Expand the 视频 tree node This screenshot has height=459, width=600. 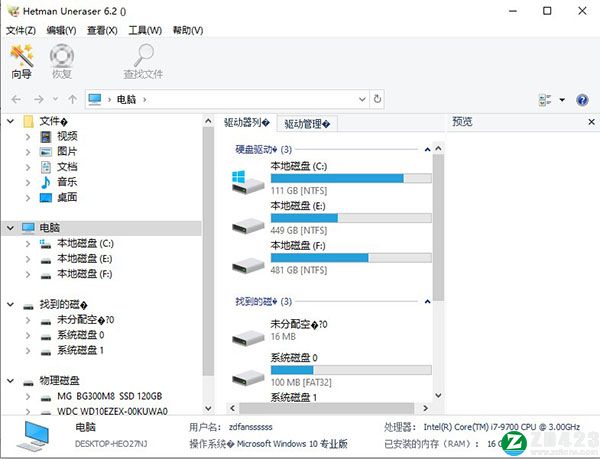tap(28, 137)
